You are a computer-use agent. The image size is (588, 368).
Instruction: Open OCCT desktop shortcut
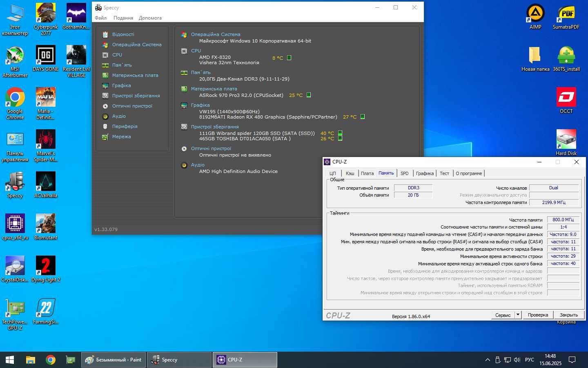pos(566,101)
